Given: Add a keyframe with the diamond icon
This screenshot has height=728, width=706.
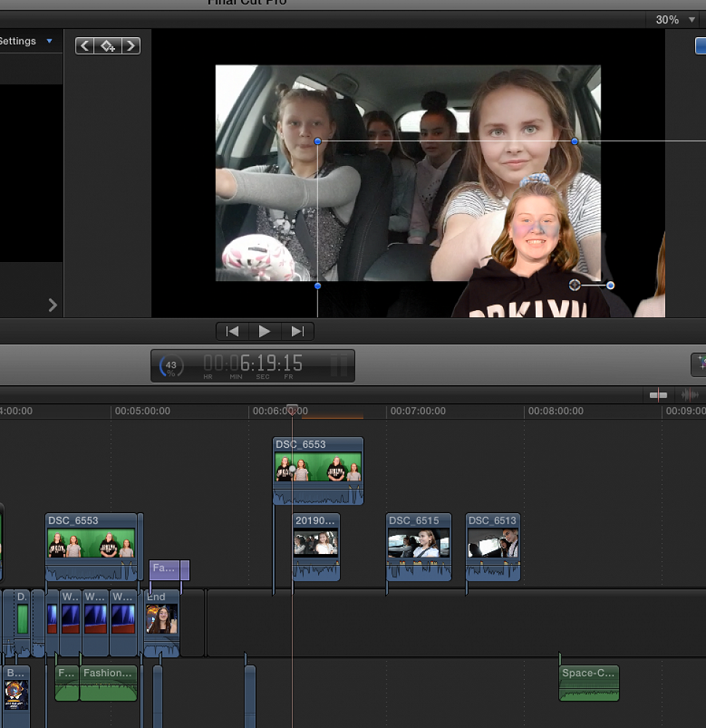Looking at the screenshot, I should pos(108,46).
